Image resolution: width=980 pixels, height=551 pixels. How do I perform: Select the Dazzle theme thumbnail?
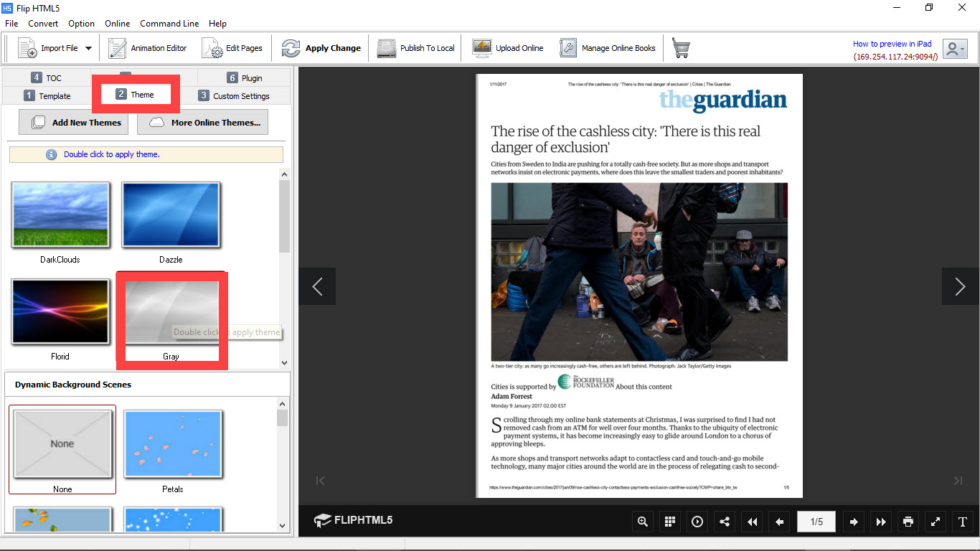point(171,215)
